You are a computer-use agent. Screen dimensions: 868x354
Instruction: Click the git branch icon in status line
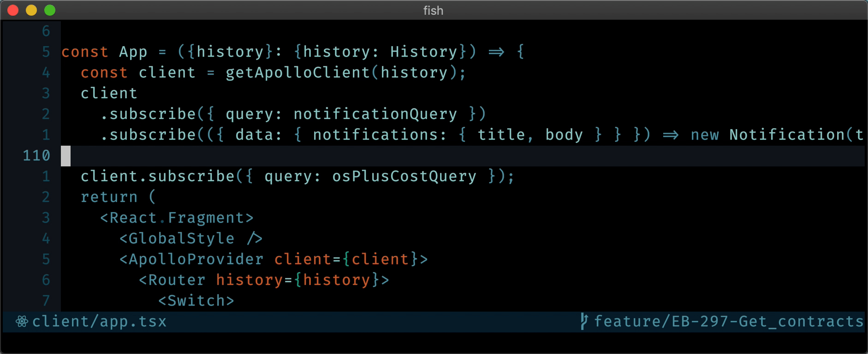click(x=584, y=321)
